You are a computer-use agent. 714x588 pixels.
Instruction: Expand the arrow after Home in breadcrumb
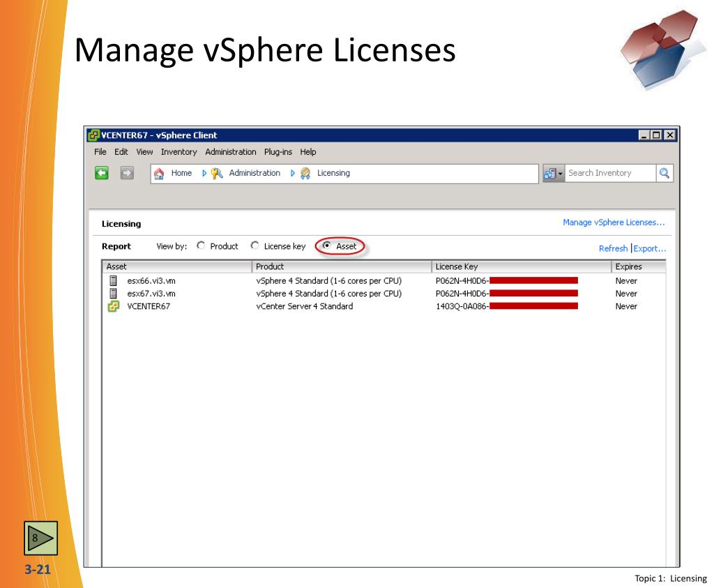[204, 173]
